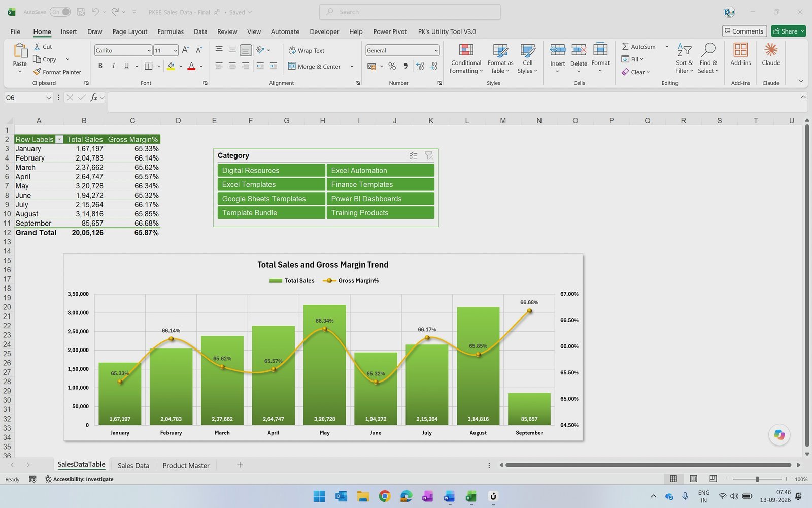Open Conditional Formatting

[466, 59]
